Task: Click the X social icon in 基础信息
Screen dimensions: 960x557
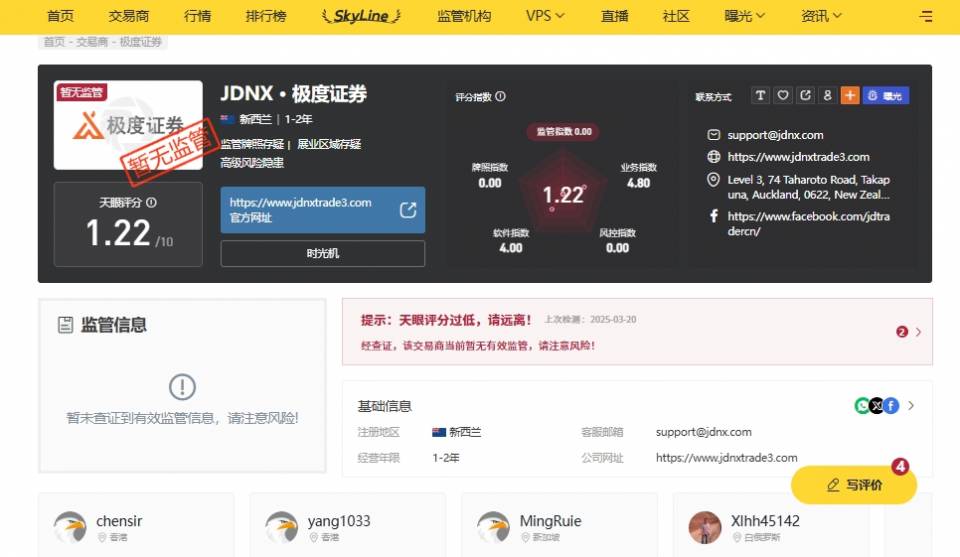Action: pos(877,405)
